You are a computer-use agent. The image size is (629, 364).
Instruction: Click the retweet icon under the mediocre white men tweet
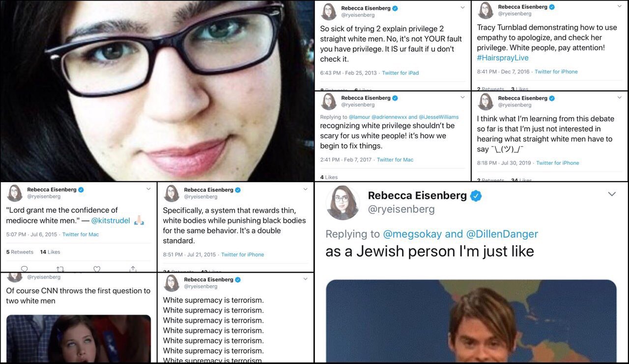[60, 269]
